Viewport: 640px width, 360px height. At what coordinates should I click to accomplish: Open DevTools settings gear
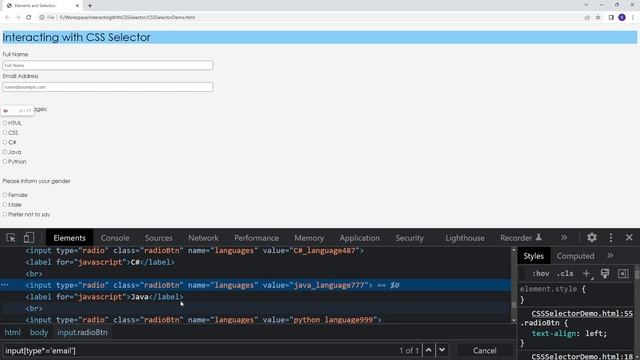pyautogui.click(x=592, y=238)
